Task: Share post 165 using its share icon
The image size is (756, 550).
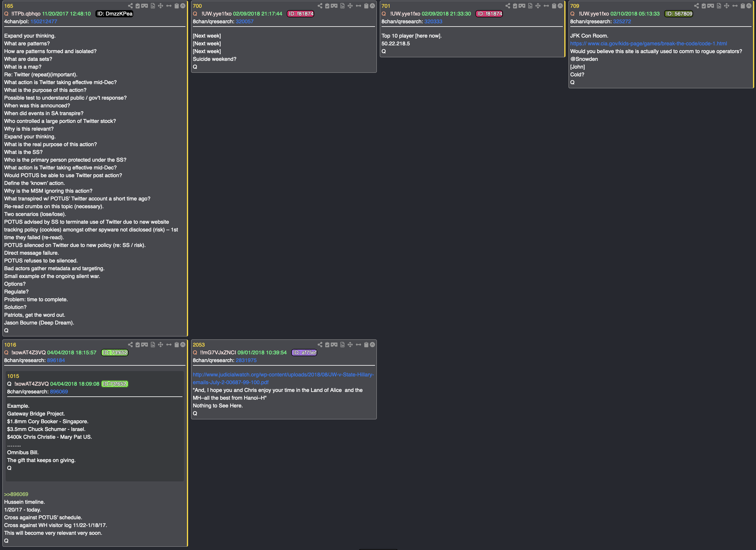Action: point(130,6)
